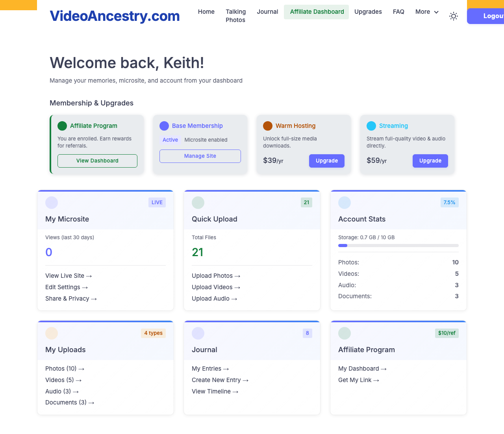Expand the More navigation dropdown
The image size is (504, 434).
427,12
